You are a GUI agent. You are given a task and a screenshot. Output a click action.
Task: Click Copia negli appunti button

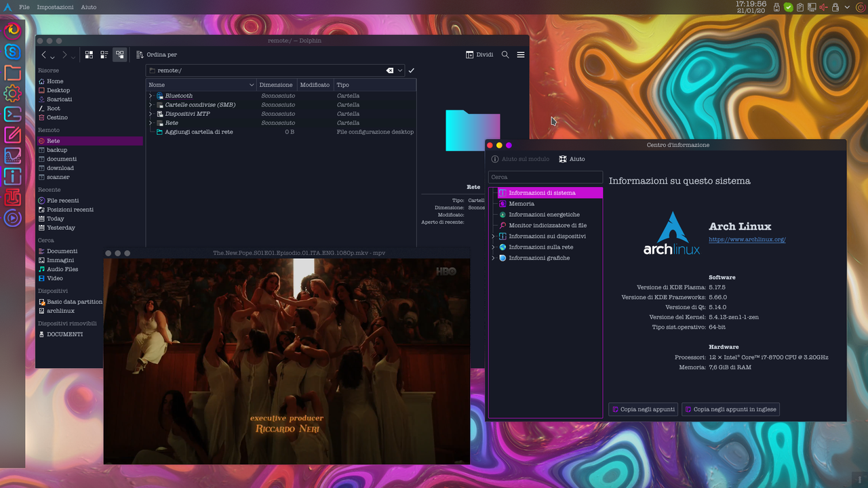coord(643,409)
